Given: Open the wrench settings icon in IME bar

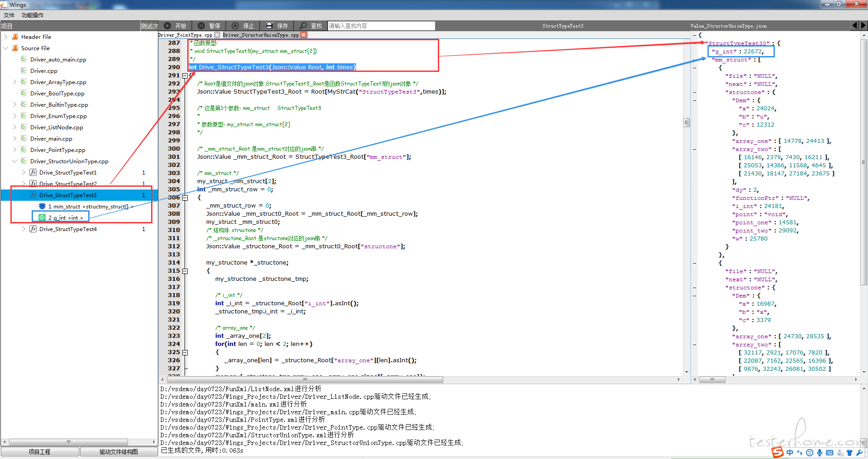Looking at the screenshot, I should [x=859, y=453].
